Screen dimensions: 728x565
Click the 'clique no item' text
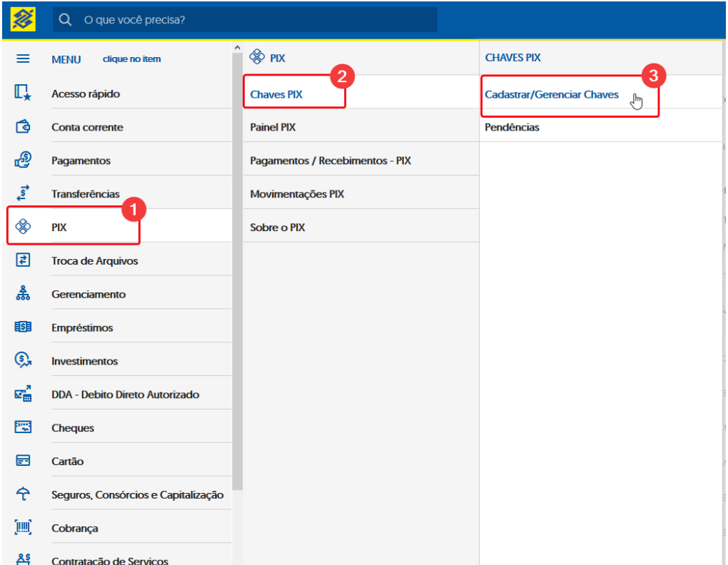[x=131, y=59]
